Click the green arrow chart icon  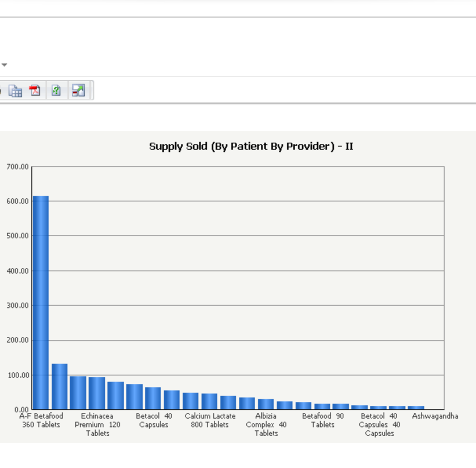tap(78, 91)
